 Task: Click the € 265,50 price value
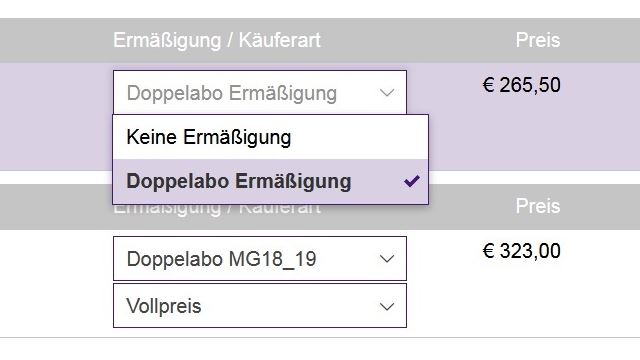[522, 85]
